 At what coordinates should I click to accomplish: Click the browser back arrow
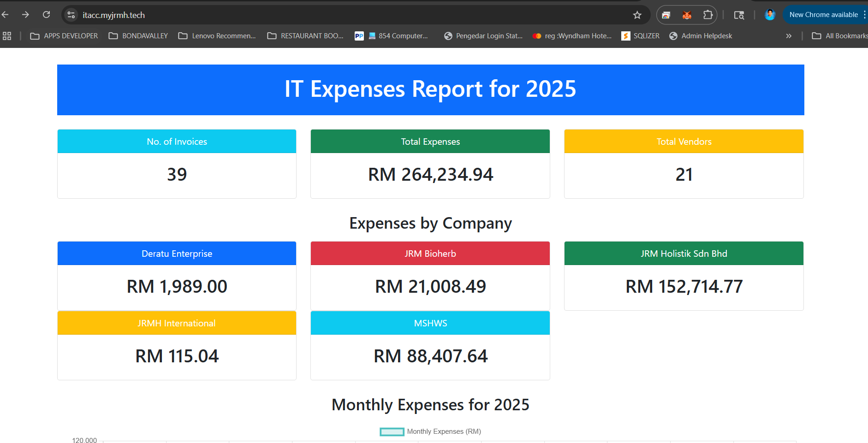pos(5,15)
